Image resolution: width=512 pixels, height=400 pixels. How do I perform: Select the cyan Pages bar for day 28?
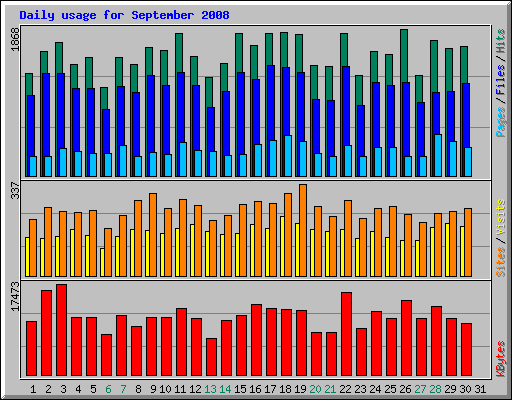point(438,155)
